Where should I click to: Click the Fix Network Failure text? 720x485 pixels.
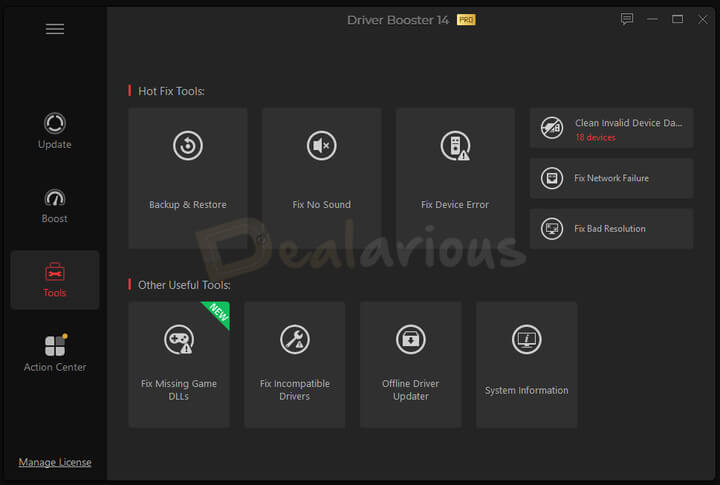pyautogui.click(x=611, y=178)
